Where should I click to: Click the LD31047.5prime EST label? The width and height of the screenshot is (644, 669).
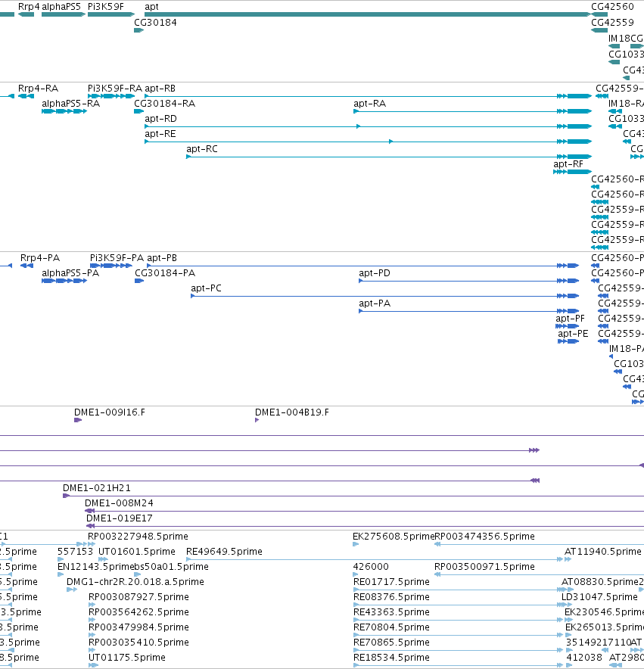click(x=599, y=597)
